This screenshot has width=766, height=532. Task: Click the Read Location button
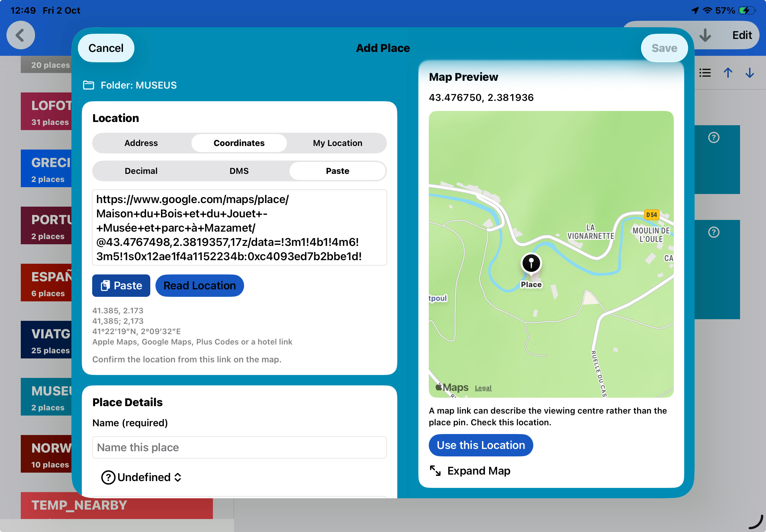200,286
